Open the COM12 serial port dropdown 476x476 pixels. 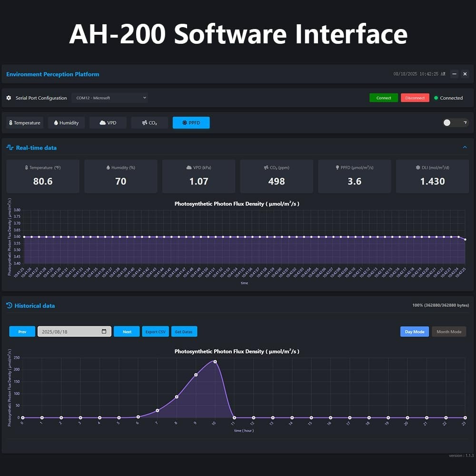pyautogui.click(x=109, y=98)
